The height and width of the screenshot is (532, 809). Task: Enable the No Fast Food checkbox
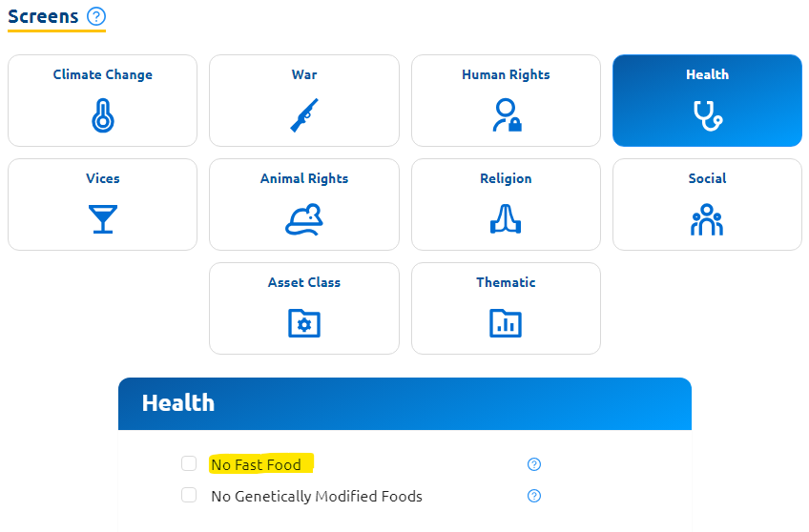click(x=189, y=464)
